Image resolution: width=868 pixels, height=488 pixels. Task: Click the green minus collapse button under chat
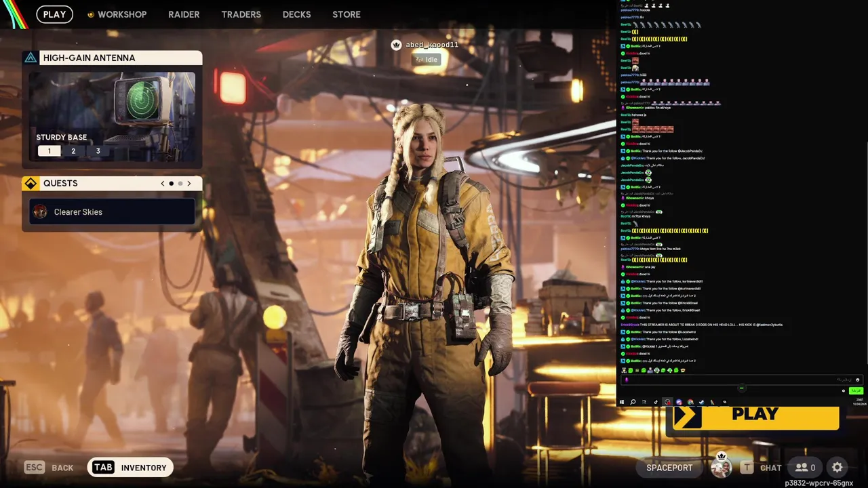741,388
